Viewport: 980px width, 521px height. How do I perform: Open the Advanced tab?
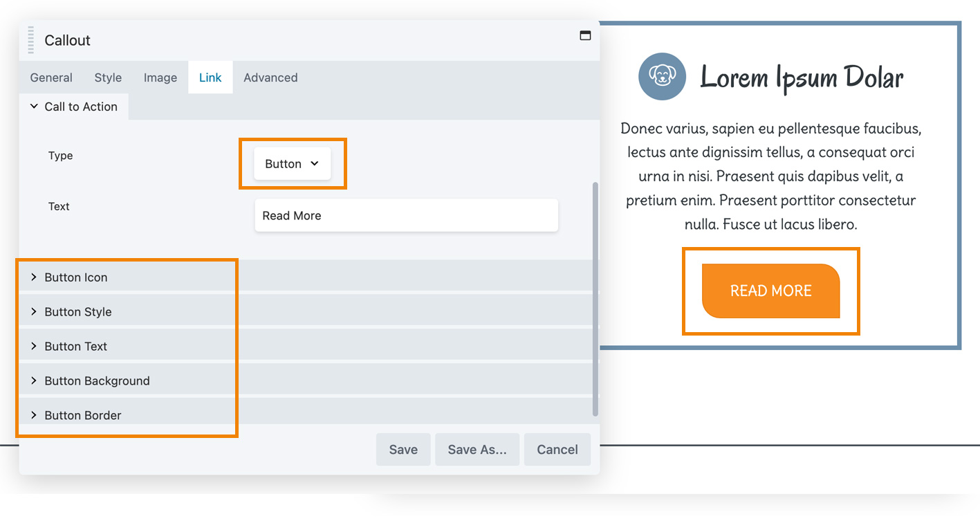(270, 77)
